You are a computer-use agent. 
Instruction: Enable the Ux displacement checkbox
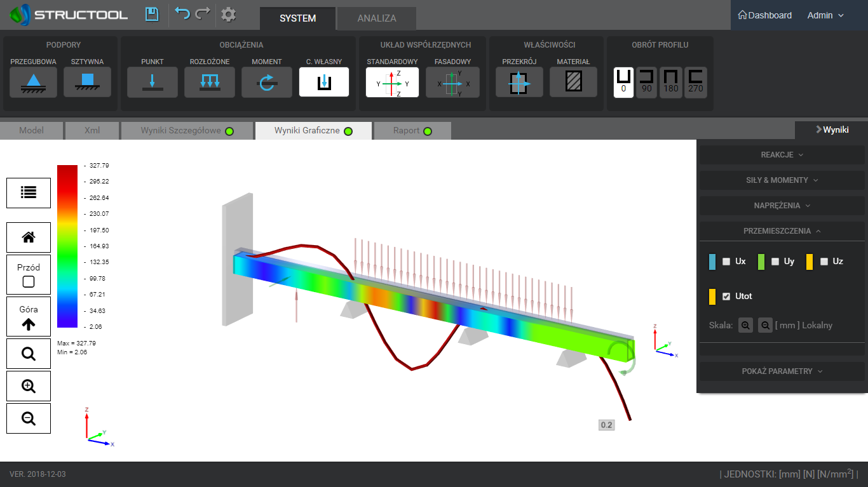pyautogui.click(x=726, y=262)
